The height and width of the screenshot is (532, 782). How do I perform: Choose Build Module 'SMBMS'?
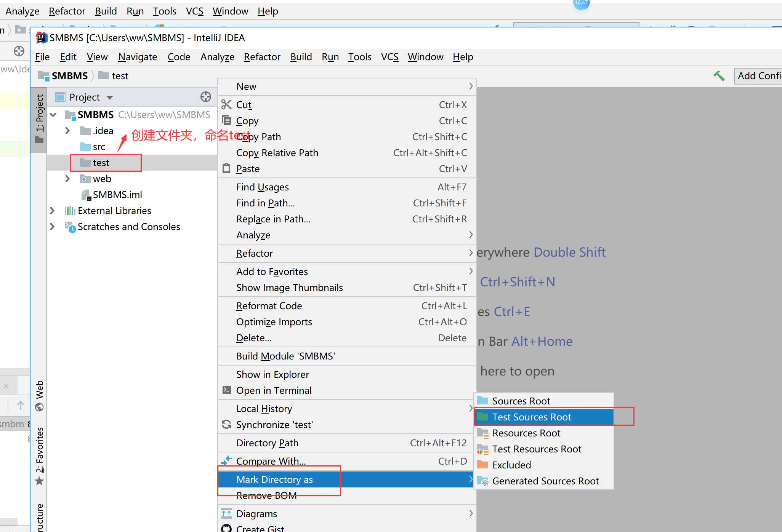tap(347, 356)
